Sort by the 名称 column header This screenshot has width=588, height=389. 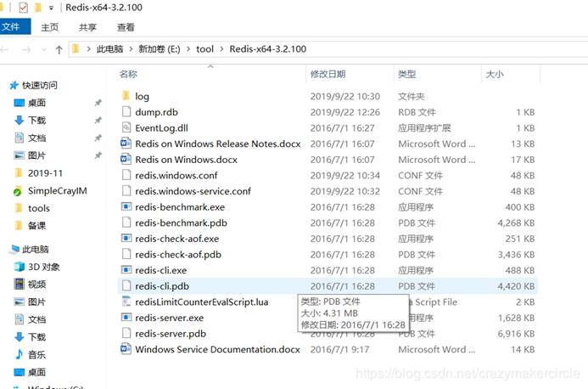[x=128, y=74]
